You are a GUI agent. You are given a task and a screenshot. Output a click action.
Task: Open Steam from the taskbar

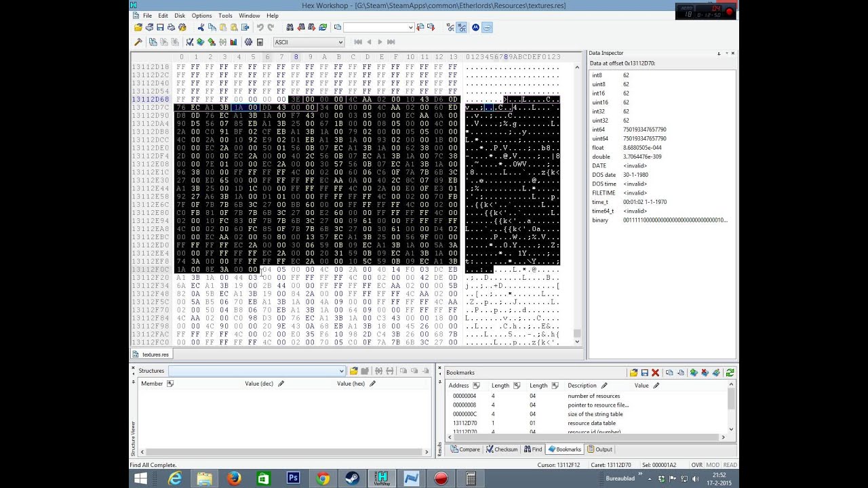352,479
